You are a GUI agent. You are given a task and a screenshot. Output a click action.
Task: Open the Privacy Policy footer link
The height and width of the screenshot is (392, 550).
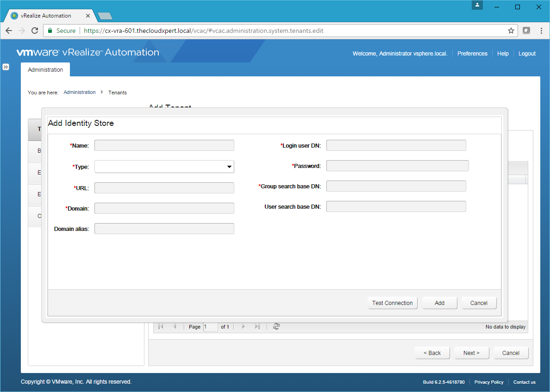click(x=489, y=382)
